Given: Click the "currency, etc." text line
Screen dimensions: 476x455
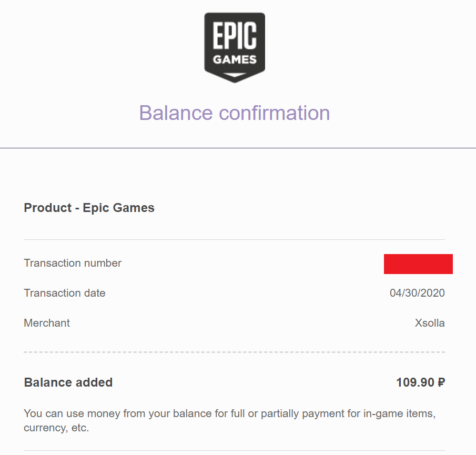Looking at the screenshot, I should click(56, 428).
